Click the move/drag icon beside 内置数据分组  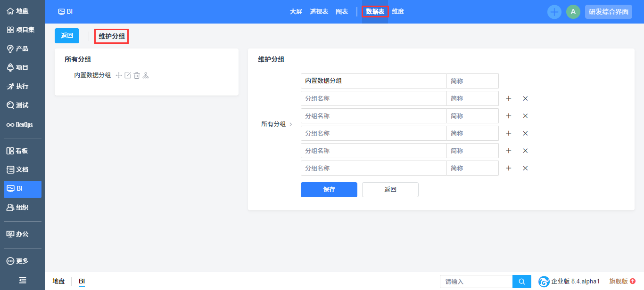click(x=119, y=75)
